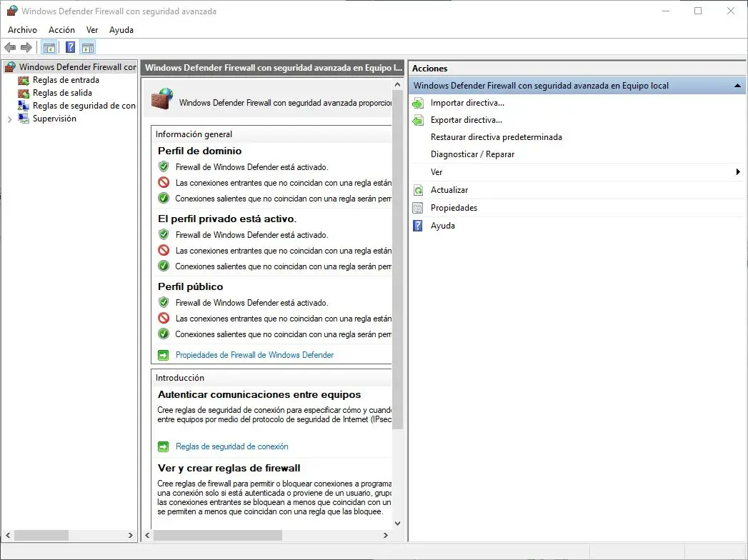
Task: Click Ayuda in Acciones pane
Action: click(x=443, y=226)
